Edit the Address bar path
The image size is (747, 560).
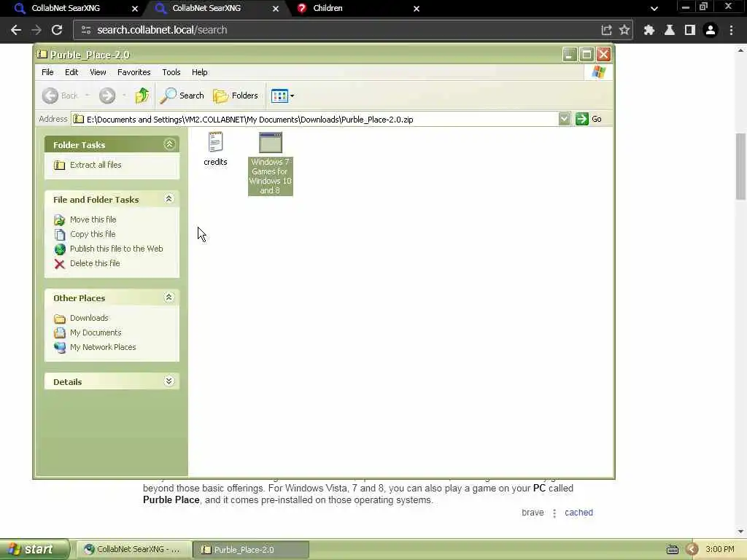coord(314,119)
